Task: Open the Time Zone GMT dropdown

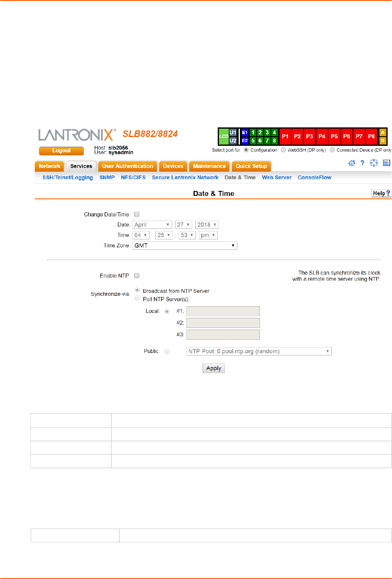Action: coord(185,246)
